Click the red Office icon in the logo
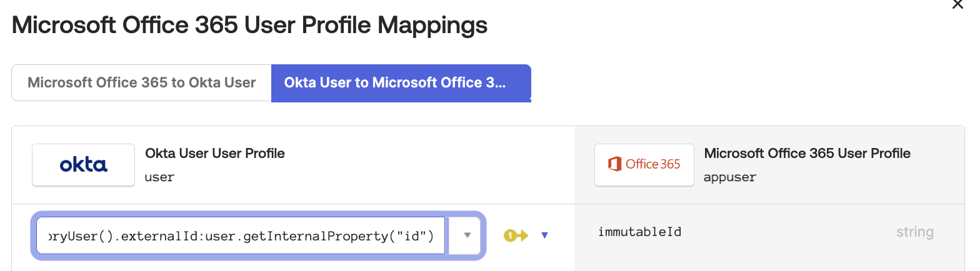 pos(614,164)
